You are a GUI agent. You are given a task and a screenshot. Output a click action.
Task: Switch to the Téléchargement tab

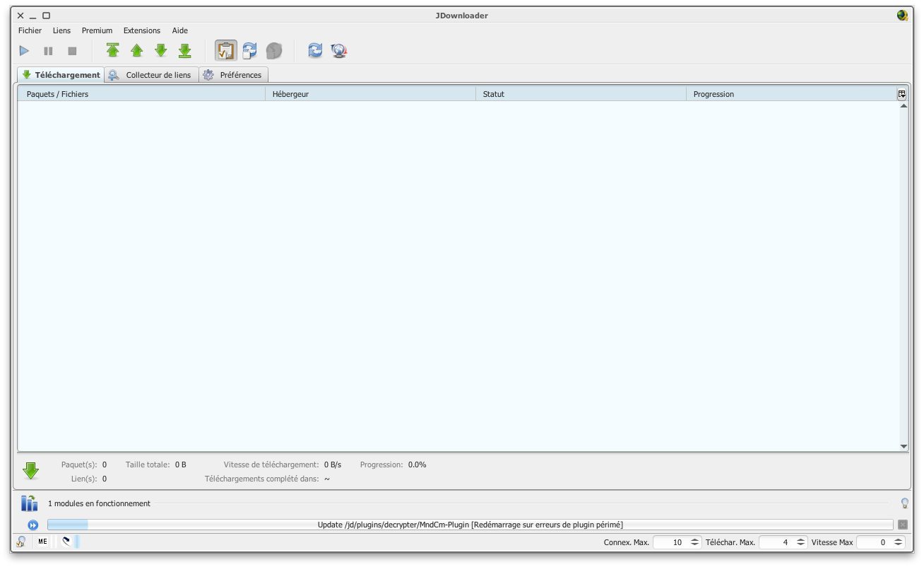click(x=61, y=75)
